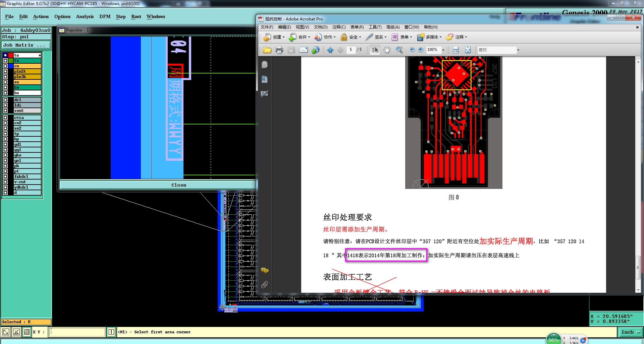Image resolution: width=644 pixels, height=344 pixels.
Task: Click the red swatch on the 'to' layer
Action: [11, 55]
